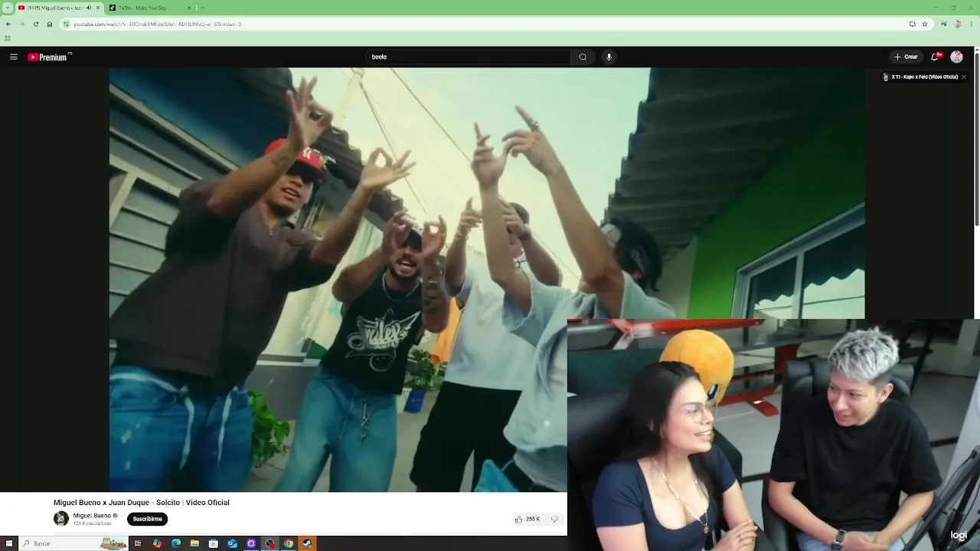Click the youtube.com address bar URL
Image resolution: width=980 pixels, height=551 pixels.
pos(157,24)
